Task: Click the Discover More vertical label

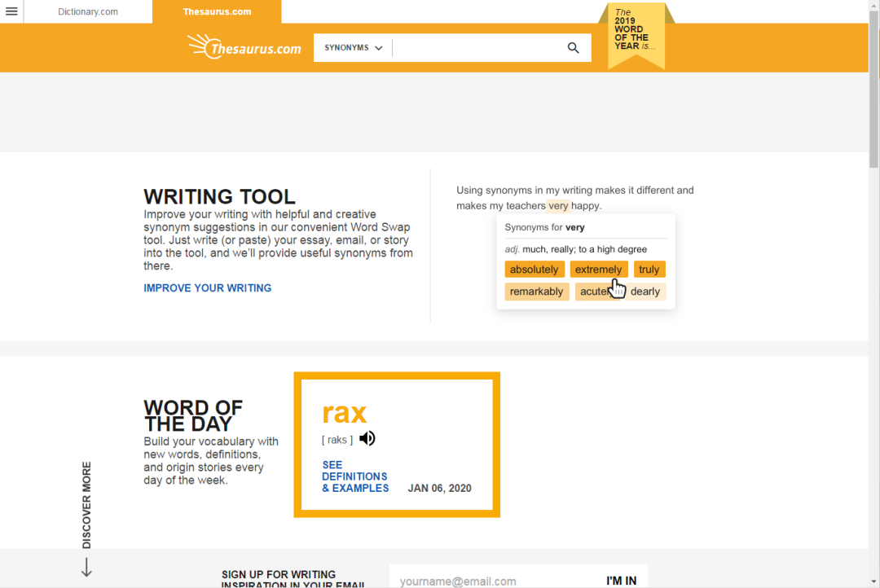Action: (86, 505)
